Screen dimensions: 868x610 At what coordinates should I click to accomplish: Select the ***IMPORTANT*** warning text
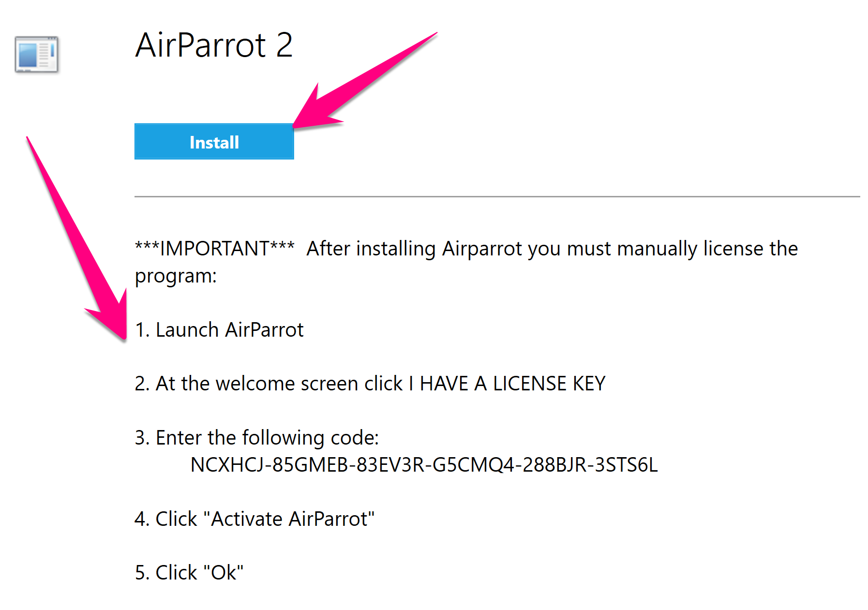click(214, 249)
